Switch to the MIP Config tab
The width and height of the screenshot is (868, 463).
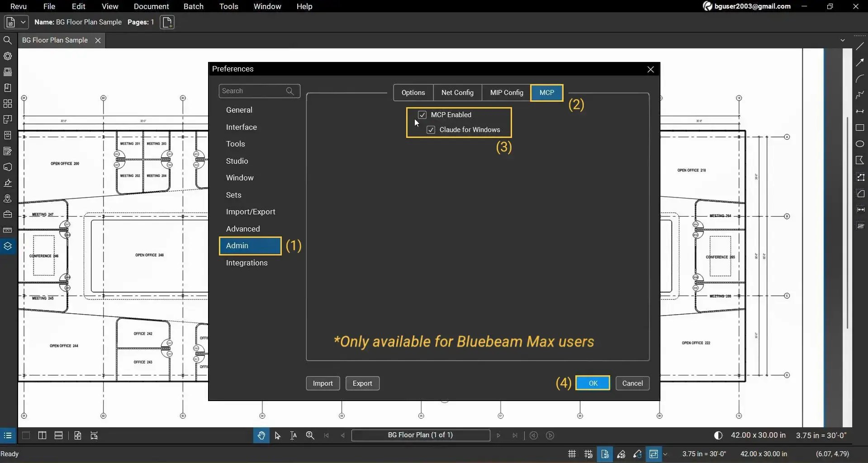pos(507,93)
